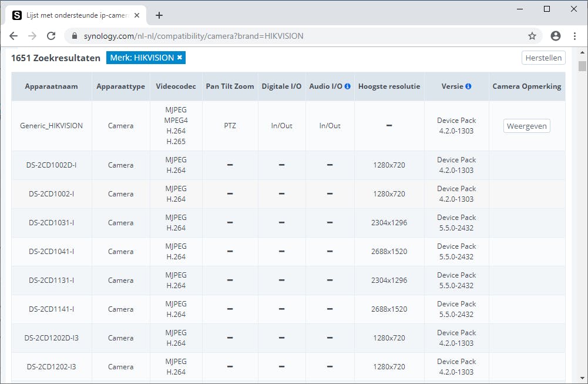The height and width of the screenshot is (384, 588).
Task: Open a new browser tab
Action: [x=159, y=15]
